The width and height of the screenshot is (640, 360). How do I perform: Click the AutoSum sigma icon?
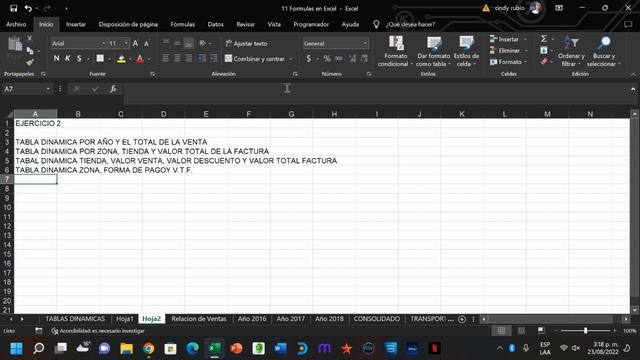pos(544,39)
